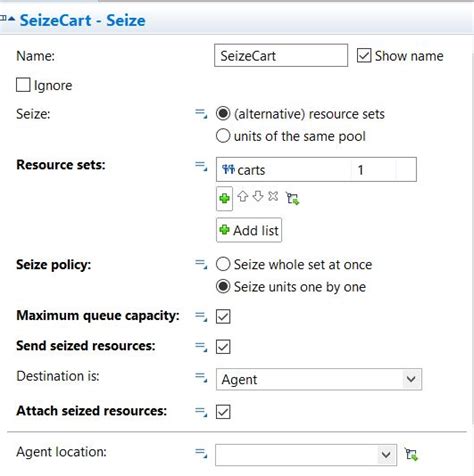Enable the Ignore checkbox
Screen dimensions: 474x476
23,85
